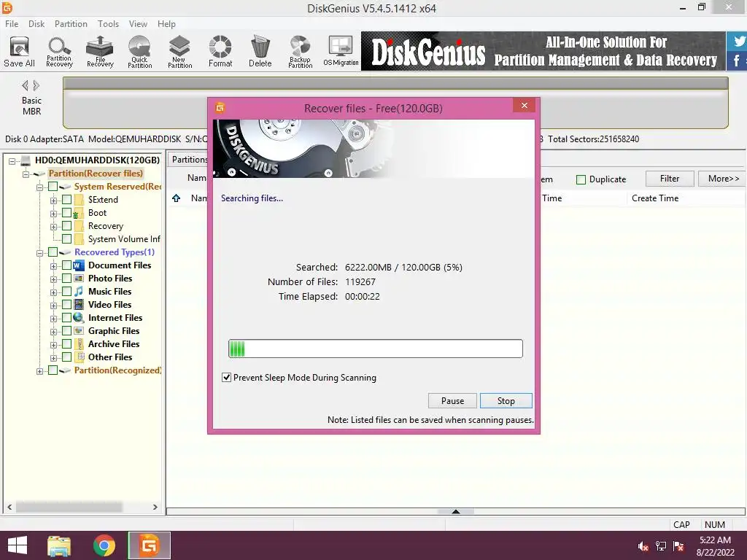Open DiskGenius Facebook link icon
The width and height of the screenshot is (747, 560).
pyautogui.click(x=738, y=61)
